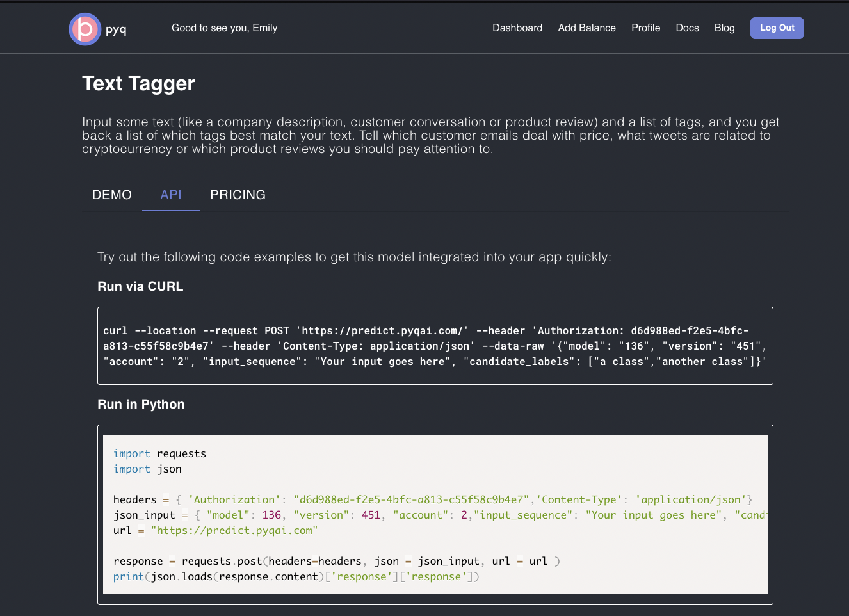Screen dimensions: 849x616
Task: Click the json_input assignment line
Action: pos(440,515)
